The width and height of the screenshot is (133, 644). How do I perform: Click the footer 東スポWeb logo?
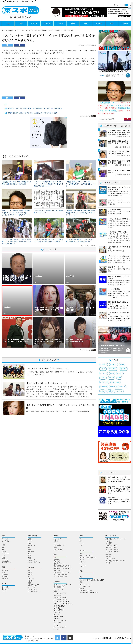point(12,637)
